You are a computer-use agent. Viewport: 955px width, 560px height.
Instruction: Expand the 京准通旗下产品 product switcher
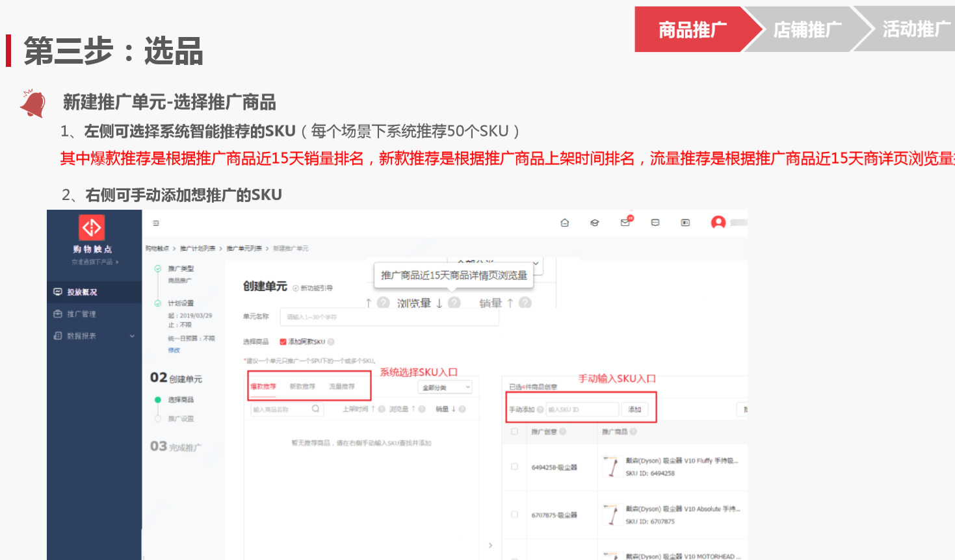(x=95, y=262)
